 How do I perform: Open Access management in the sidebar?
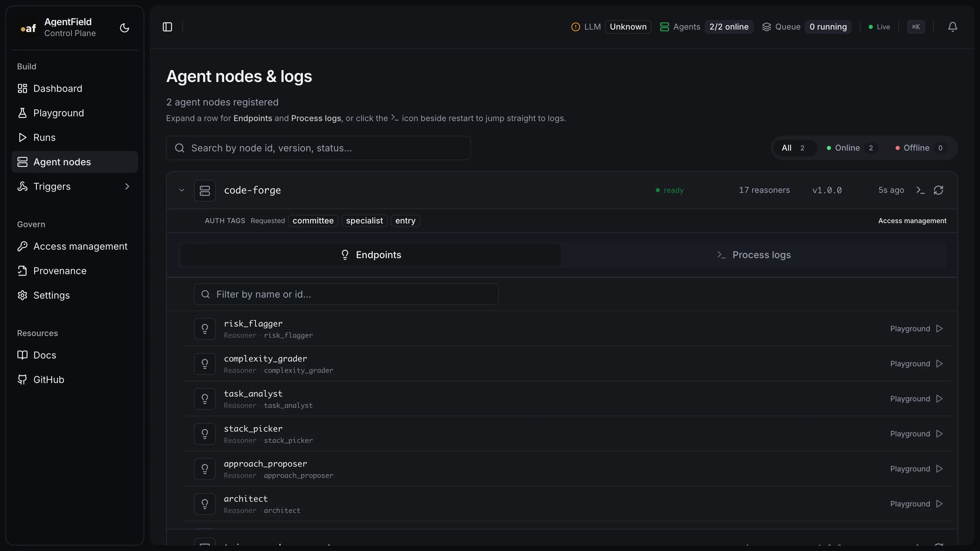(75, 246)
